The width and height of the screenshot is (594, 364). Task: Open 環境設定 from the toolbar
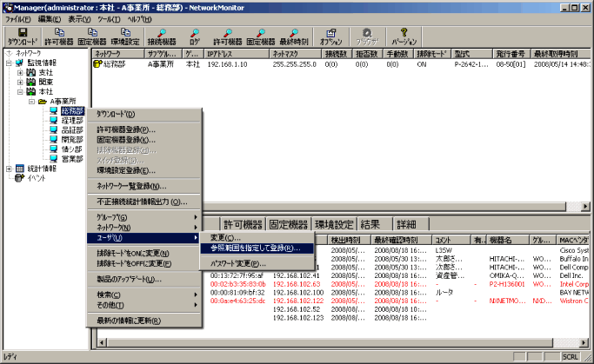pos(125,36)
